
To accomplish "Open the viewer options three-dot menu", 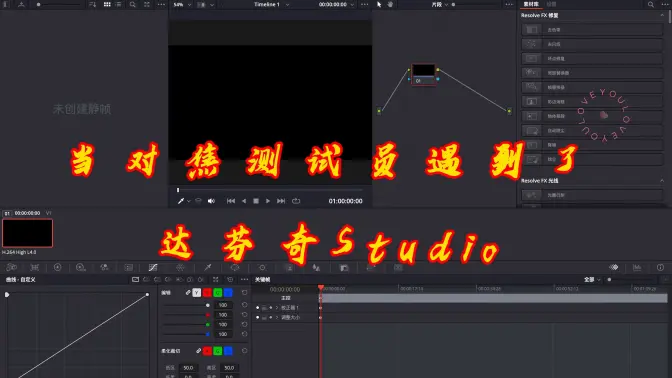I will point(365,4).
